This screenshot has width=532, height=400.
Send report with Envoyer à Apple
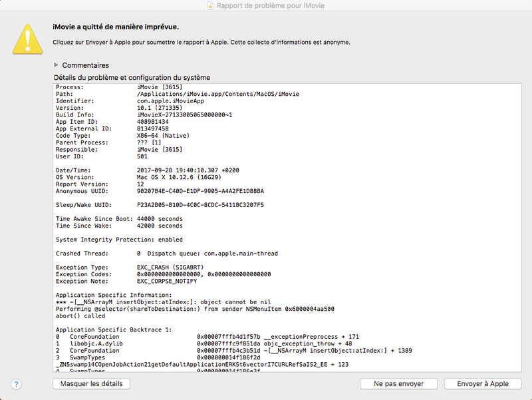click(x=483, y=384)
